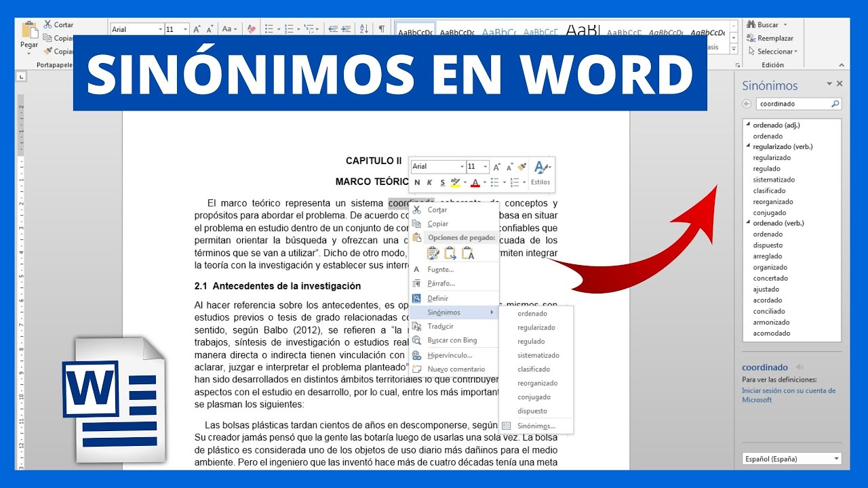Image resolution: width=868 pixels, height=488 pixels.
Task: Click the Cortar scissors icon in ribbon
Action: [47, 24]
